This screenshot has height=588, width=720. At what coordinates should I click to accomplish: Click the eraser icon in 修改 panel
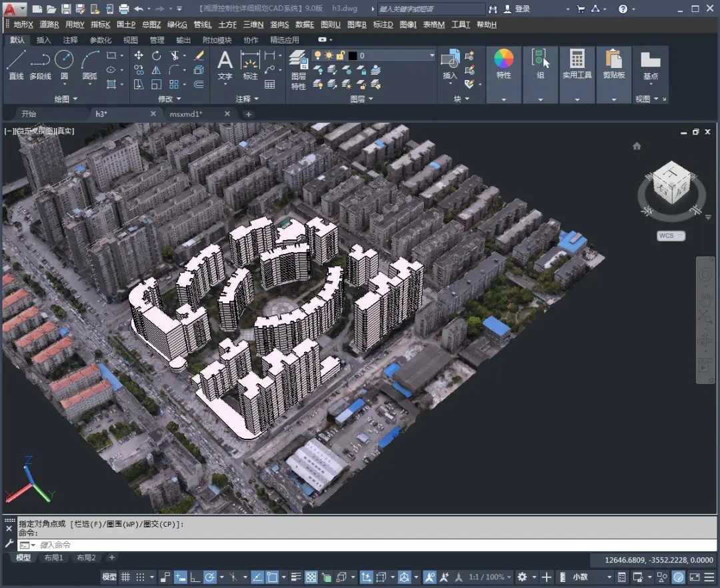(199, 55)
